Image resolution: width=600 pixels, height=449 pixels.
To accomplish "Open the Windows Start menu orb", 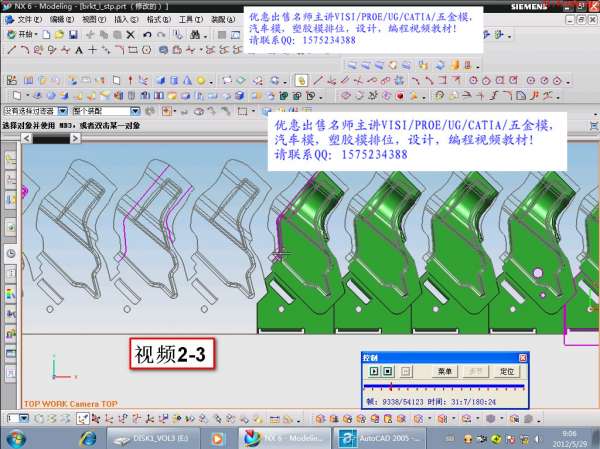I will (16, 439).
